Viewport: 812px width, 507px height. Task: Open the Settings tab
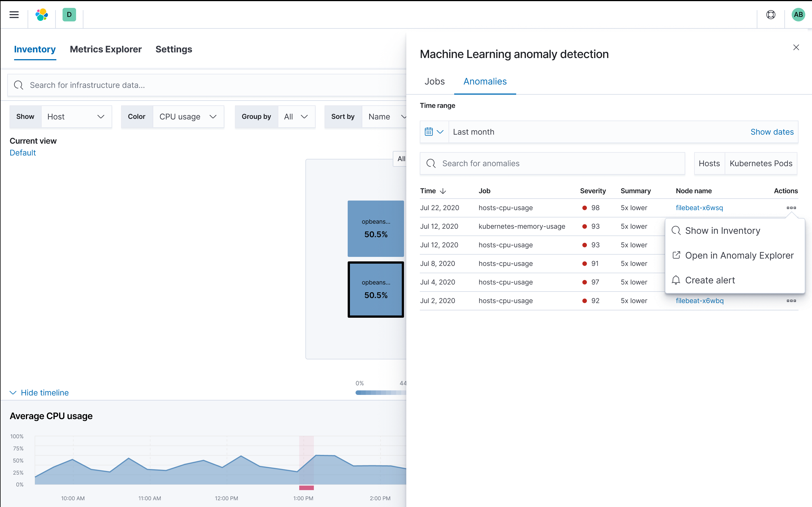[x=174, y=49]
